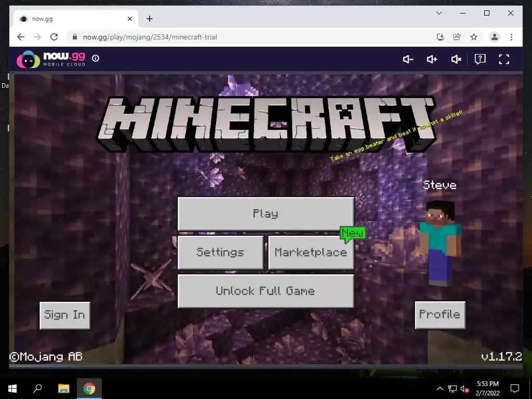
Task: Open a new browser tab
Action: [149, 19]
